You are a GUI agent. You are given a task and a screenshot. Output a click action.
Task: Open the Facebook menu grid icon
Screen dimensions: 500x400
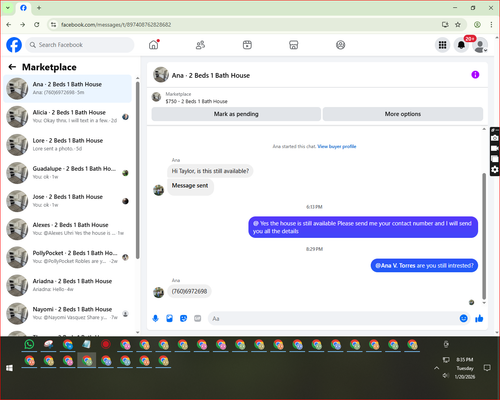[442, 45]
